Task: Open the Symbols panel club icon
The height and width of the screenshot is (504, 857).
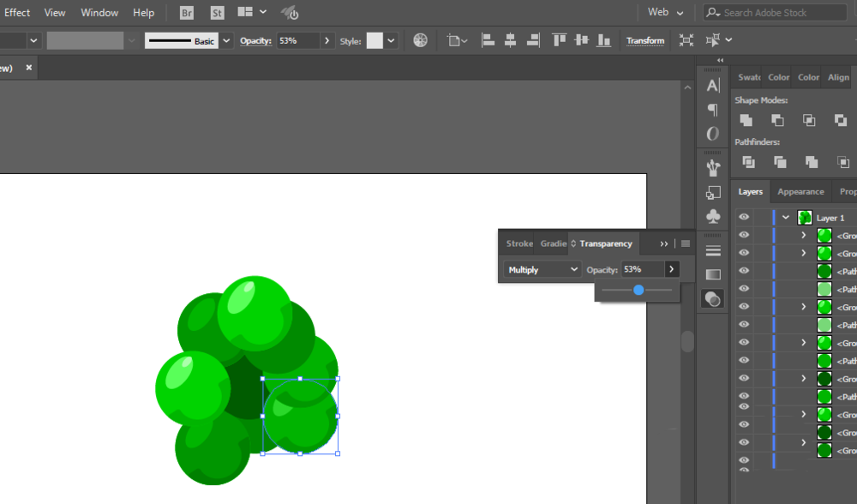Action: (713, 217)
